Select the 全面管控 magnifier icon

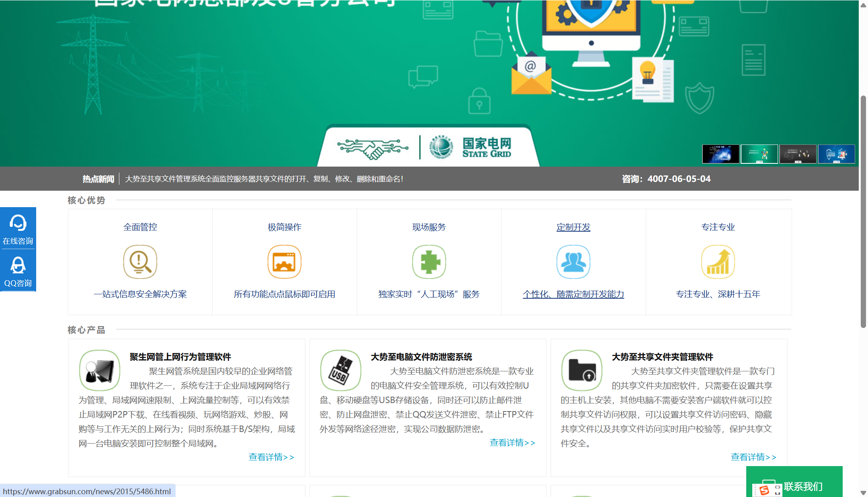pos(139,261)
